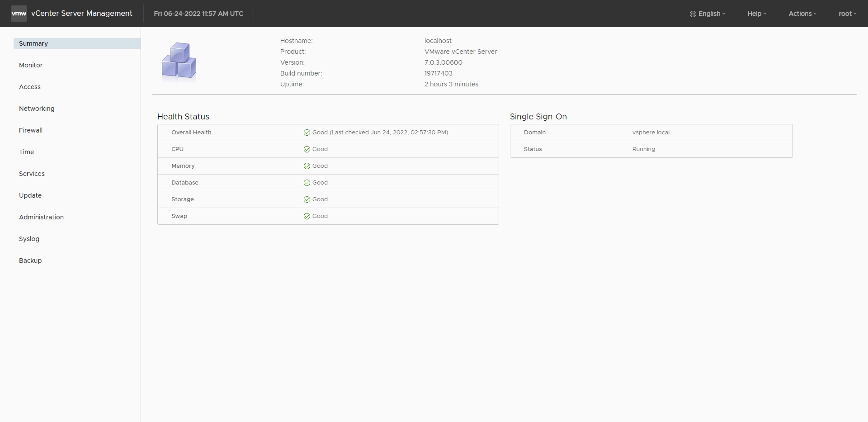Click the hostname value localhost

click(x=438, y=41)
